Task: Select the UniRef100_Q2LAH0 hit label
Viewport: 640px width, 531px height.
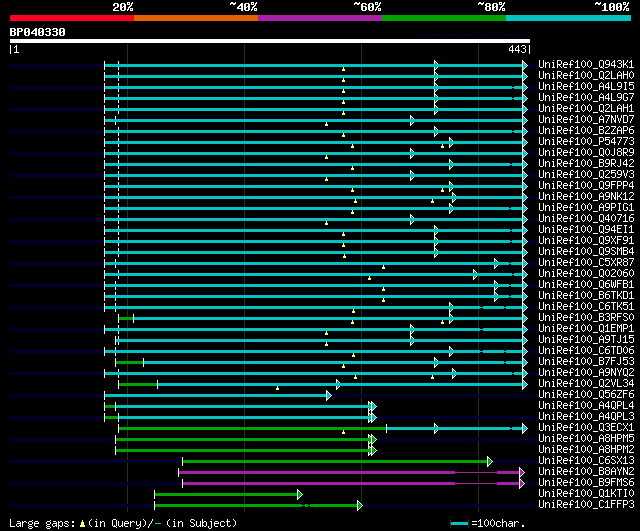Action: [586, 76]
